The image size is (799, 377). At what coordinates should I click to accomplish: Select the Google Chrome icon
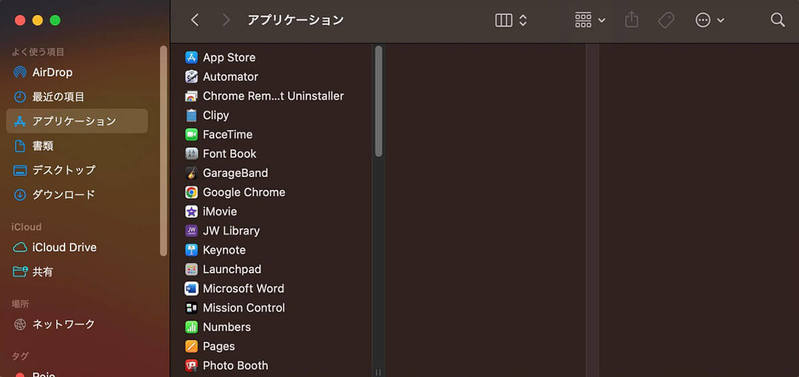click(191, 193)
